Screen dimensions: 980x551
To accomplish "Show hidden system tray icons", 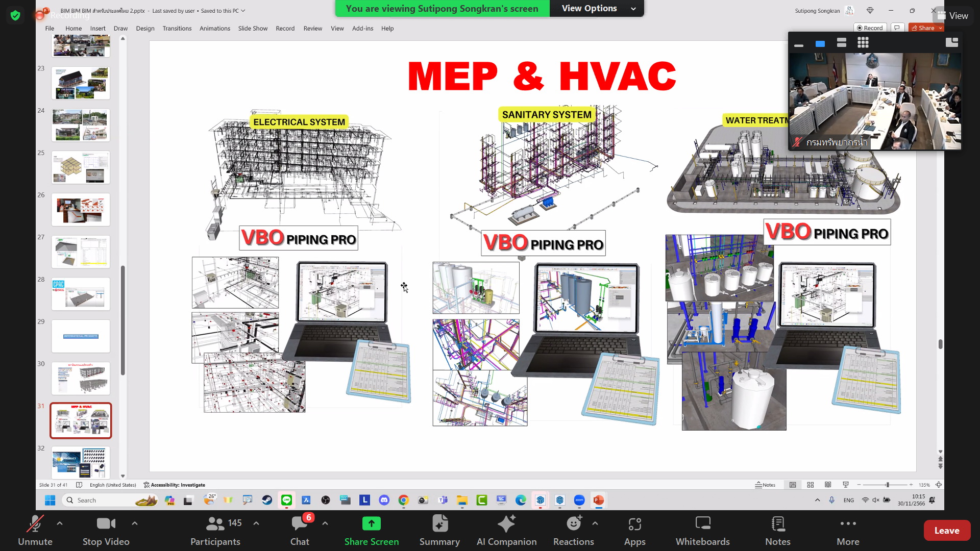I will click(818, 500).
